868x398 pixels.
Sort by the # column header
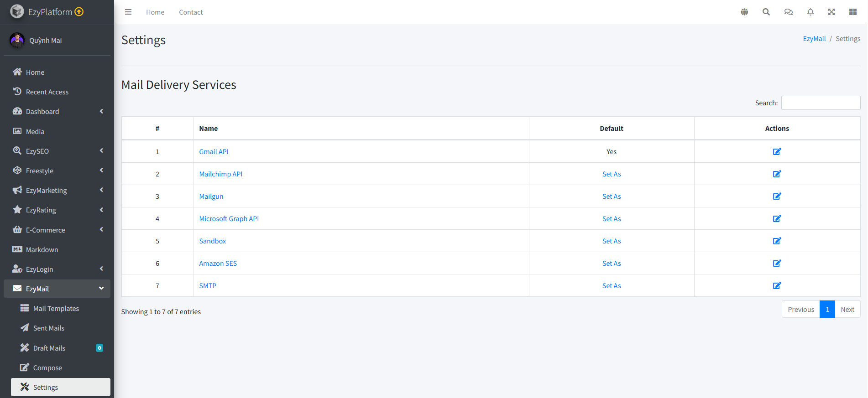(157, 129)
